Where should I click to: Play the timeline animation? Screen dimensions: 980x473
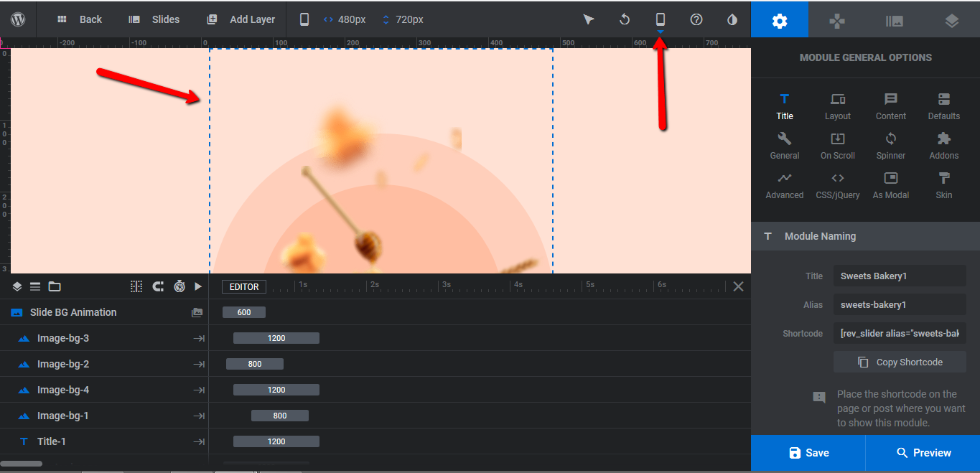tap(199, 286)
